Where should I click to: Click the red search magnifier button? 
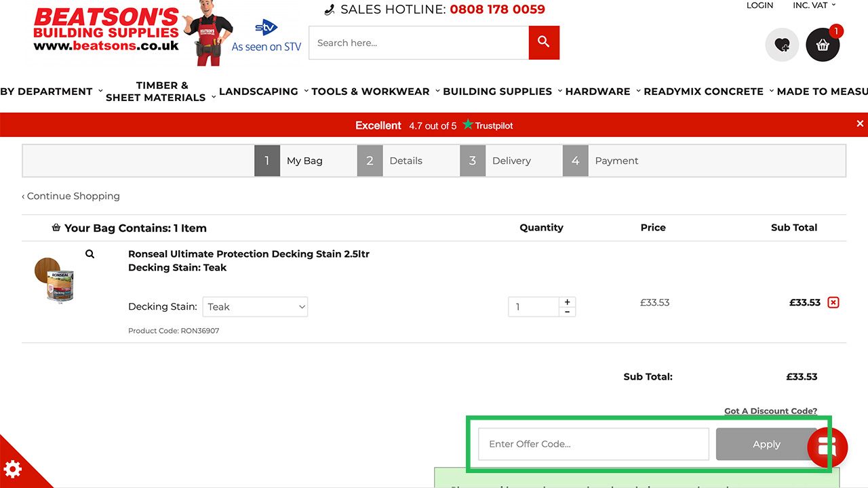(544, 43)
